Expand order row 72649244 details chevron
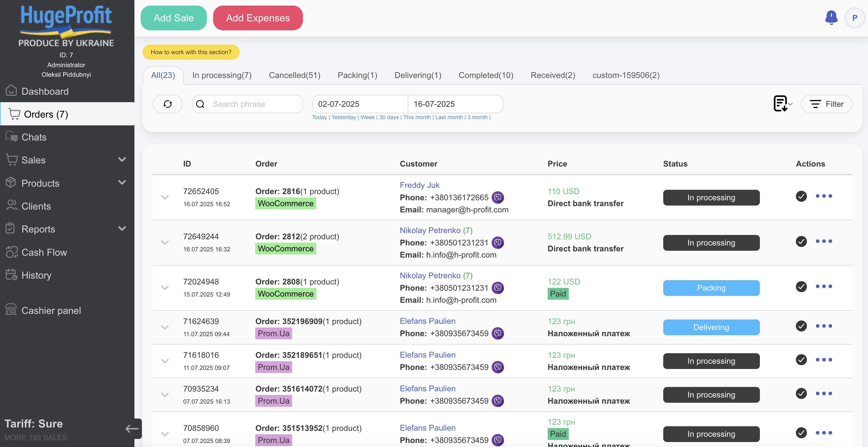This screenshot has height=447, width=868. pos(165,242)
